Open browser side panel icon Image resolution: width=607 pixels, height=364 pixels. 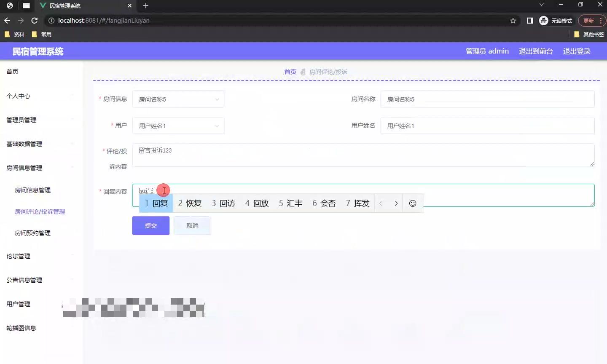click(530, 21)
